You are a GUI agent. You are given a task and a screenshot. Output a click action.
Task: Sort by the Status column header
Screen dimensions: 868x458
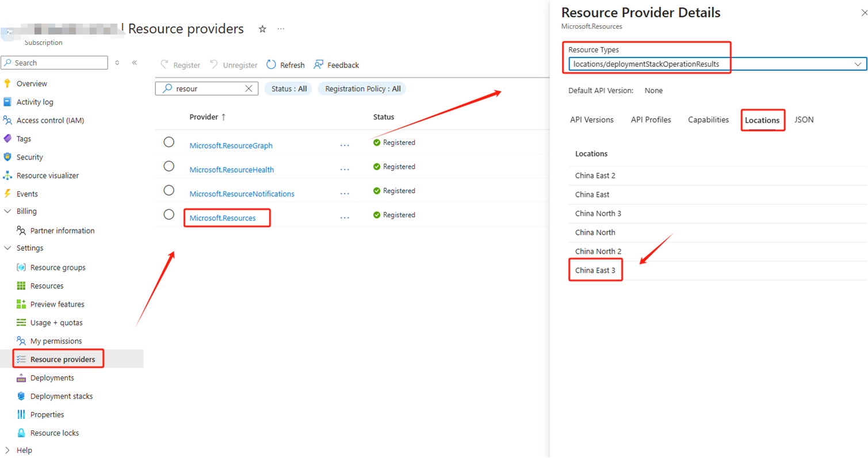point(384,117)
